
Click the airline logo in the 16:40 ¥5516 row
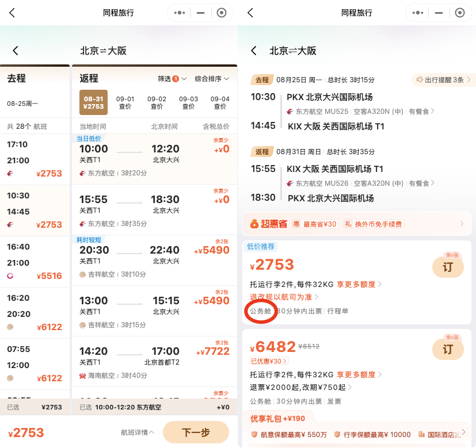10,275
